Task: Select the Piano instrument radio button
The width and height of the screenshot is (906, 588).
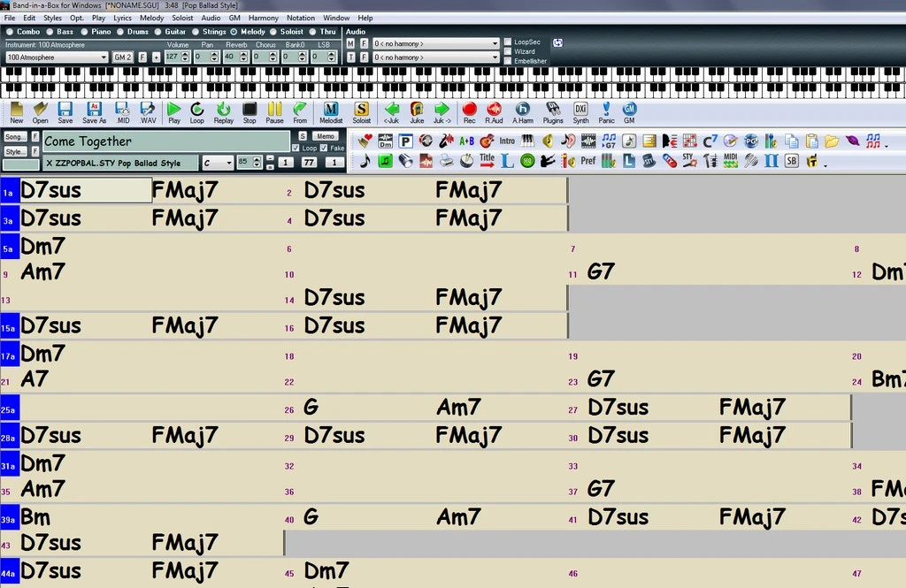Action: click(85, 32)
